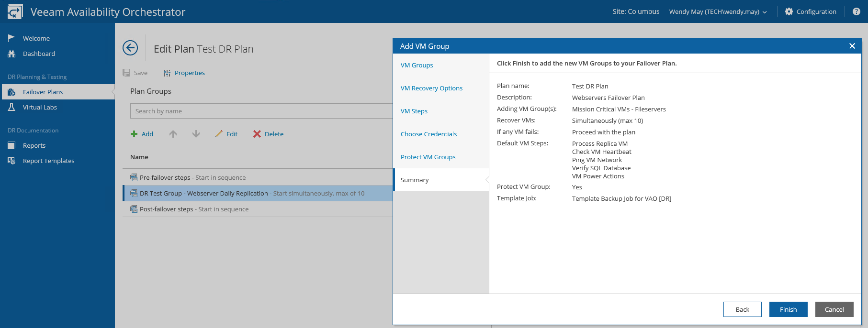Viewport: 868px width, 328px height.
Task: Move group down with the down arrow
Action: pos(196,134)
